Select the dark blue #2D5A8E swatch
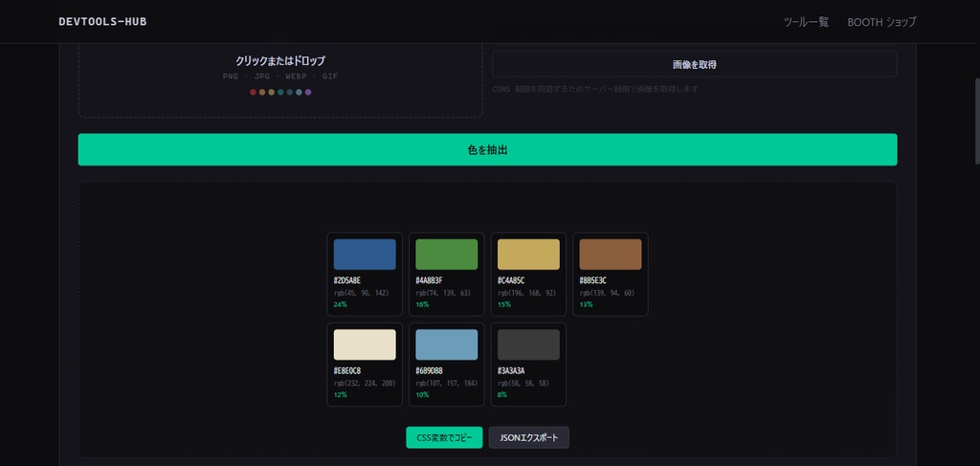Image resolution: width=980 pixels, height=466 pixels. pos(365,255)
